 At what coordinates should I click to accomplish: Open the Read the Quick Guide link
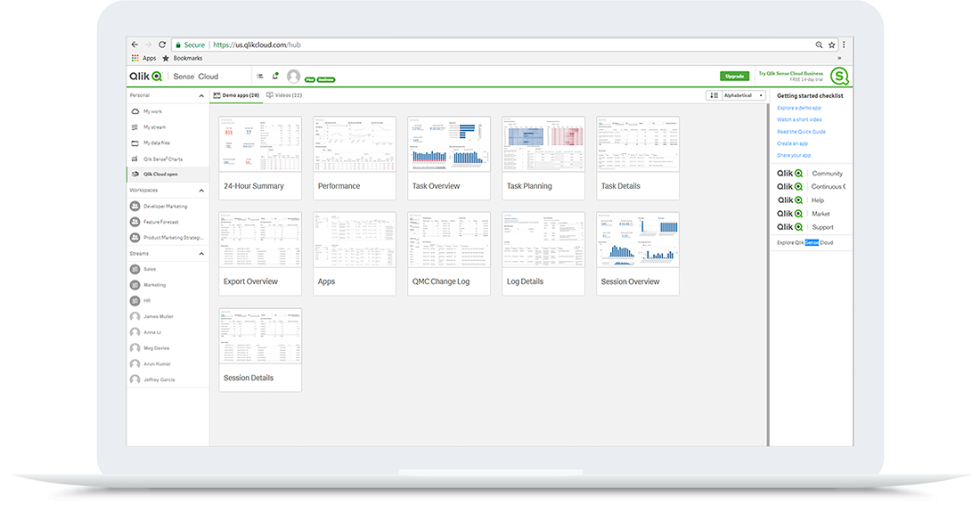801,132
